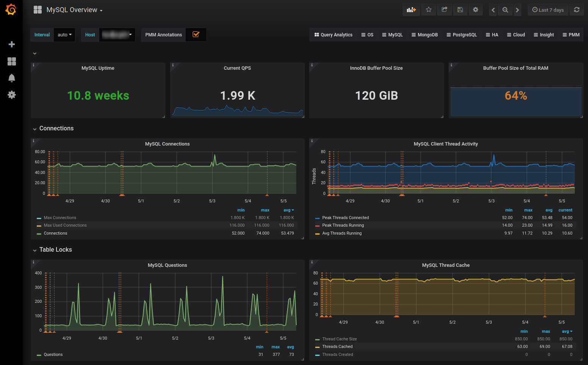Sort Client Thread Activity legend by current

tap(565, 210)
